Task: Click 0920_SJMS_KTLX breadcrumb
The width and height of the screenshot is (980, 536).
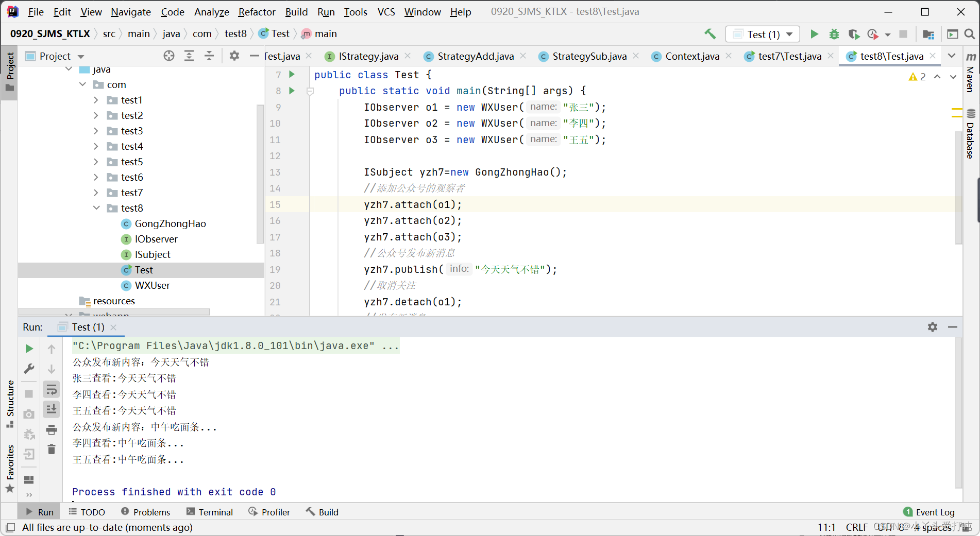Action: click(50, 33)
